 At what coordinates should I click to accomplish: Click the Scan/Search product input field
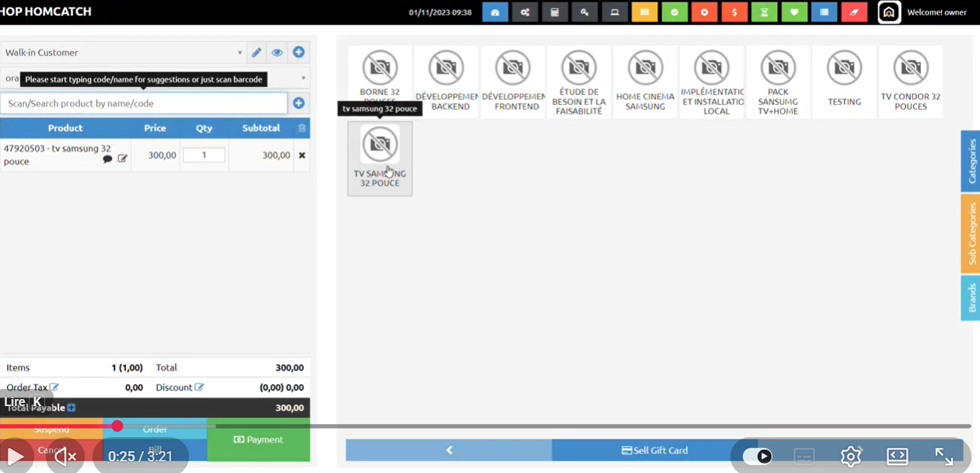click(x=144, y=103)
